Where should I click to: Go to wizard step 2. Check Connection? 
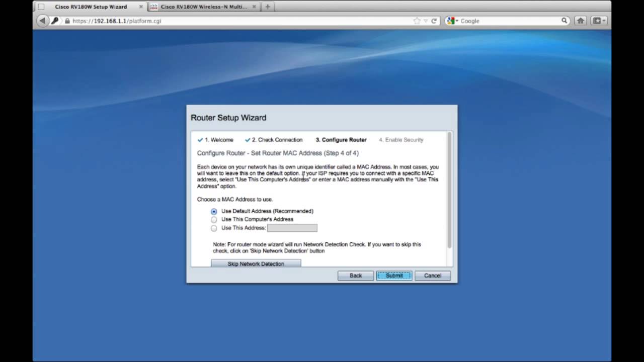[x=274, y=140]
